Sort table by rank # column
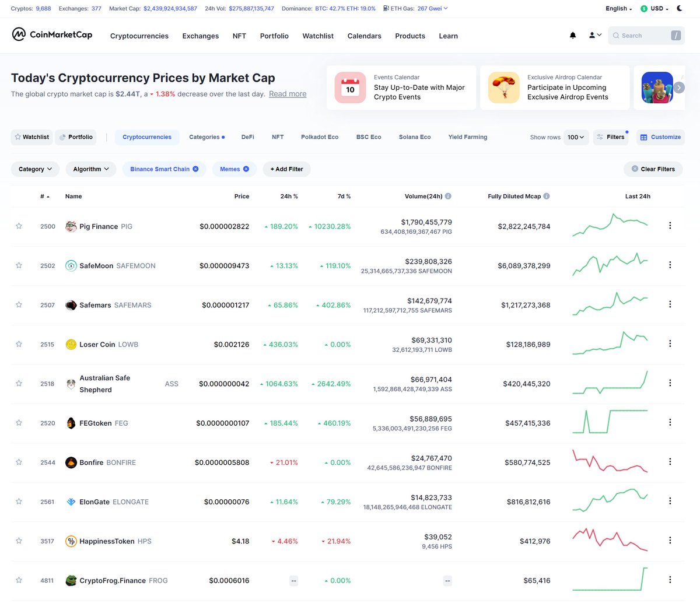700x603 pixels. pyautogui.click(x=45, y=197)
